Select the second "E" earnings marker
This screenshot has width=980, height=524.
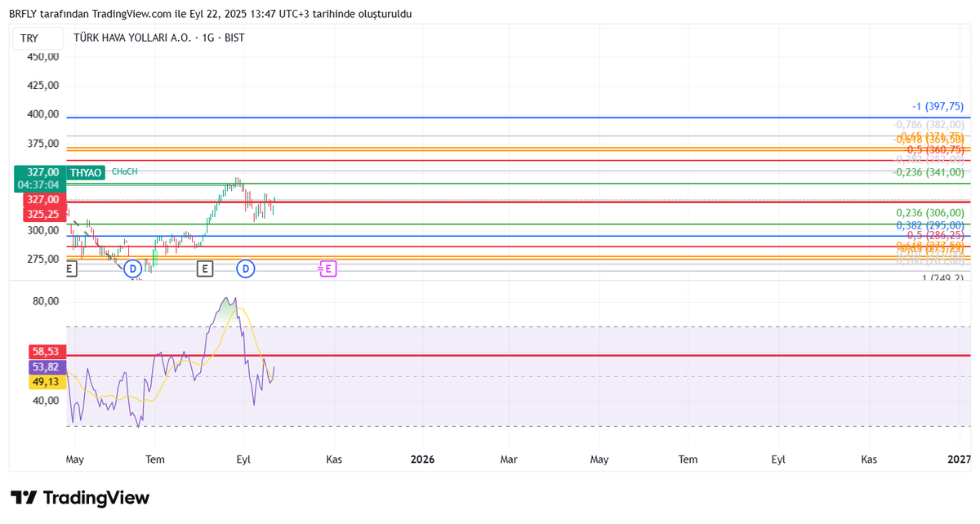pyautogui.click(x=204, y=268)
